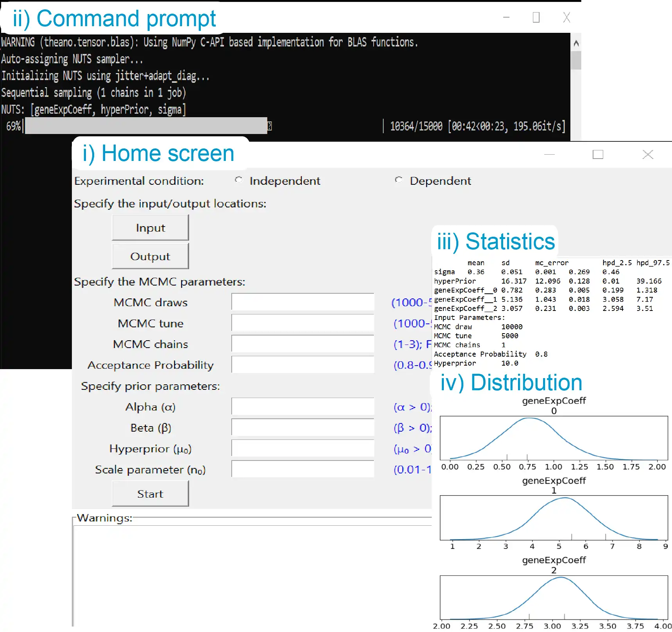
Task: Close the Command prompt window
Action: tap(567, 17)
